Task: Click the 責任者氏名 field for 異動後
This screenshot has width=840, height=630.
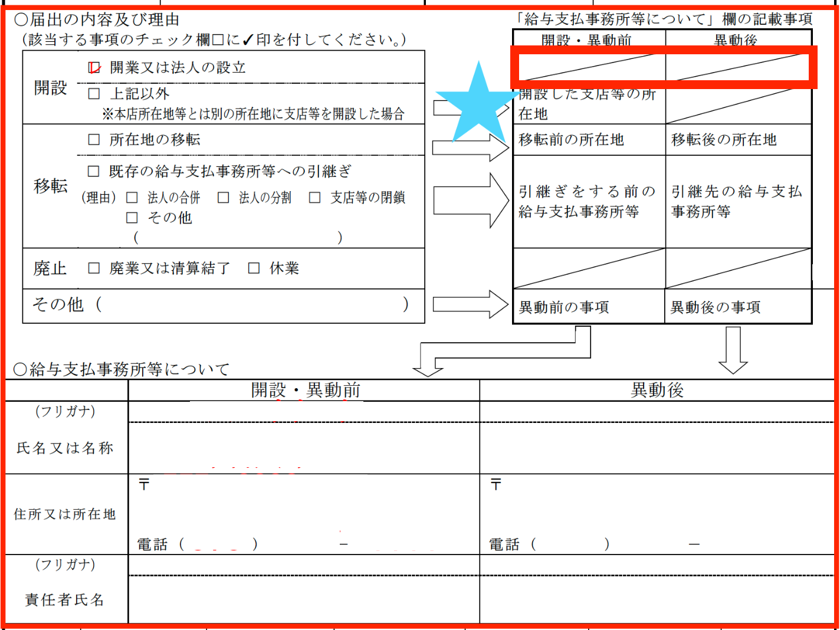Action: (656, 599)
